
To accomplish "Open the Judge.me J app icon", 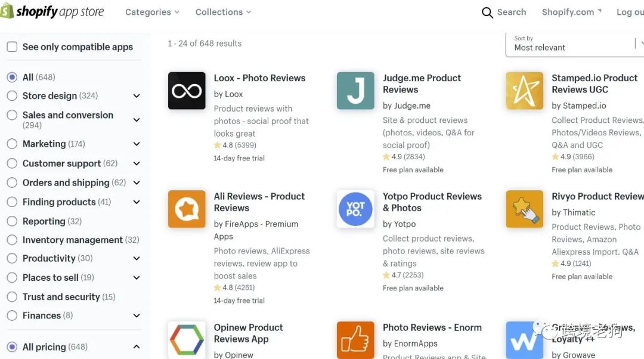I will click(x=355, y=91).
